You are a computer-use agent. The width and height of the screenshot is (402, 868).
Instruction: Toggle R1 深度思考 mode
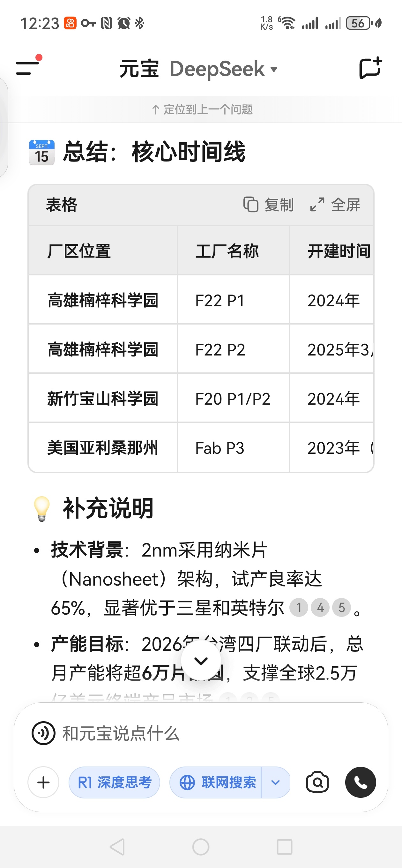pyautogui.click(x=114, y=782)
